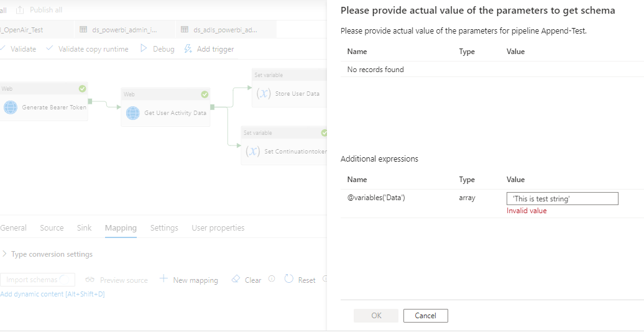Expand Type conversion settings section
644x335 pixels.
click(x=5, y=254)
